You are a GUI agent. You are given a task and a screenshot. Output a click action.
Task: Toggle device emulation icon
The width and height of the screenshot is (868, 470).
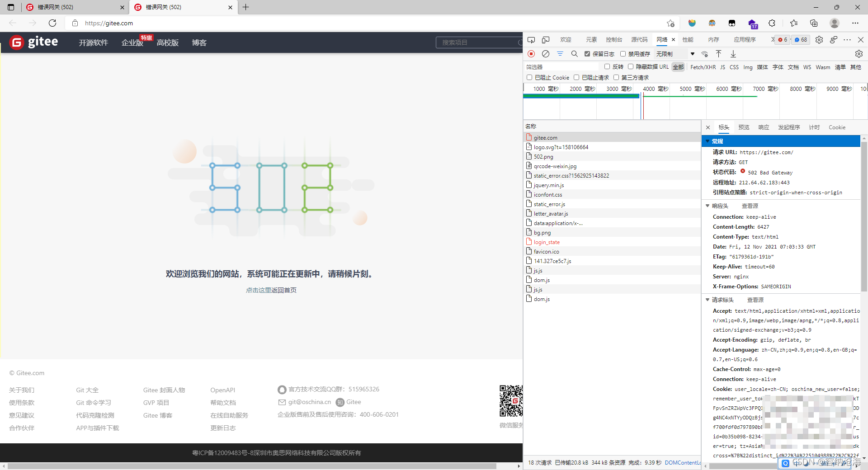[546, 40]
